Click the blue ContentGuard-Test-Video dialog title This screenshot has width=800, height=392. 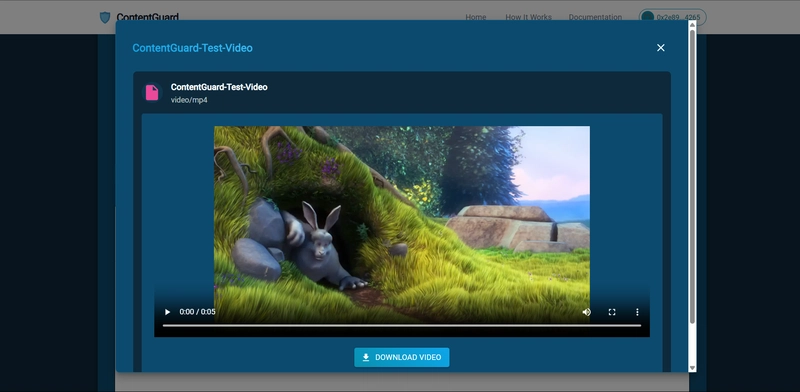(192, 48)
